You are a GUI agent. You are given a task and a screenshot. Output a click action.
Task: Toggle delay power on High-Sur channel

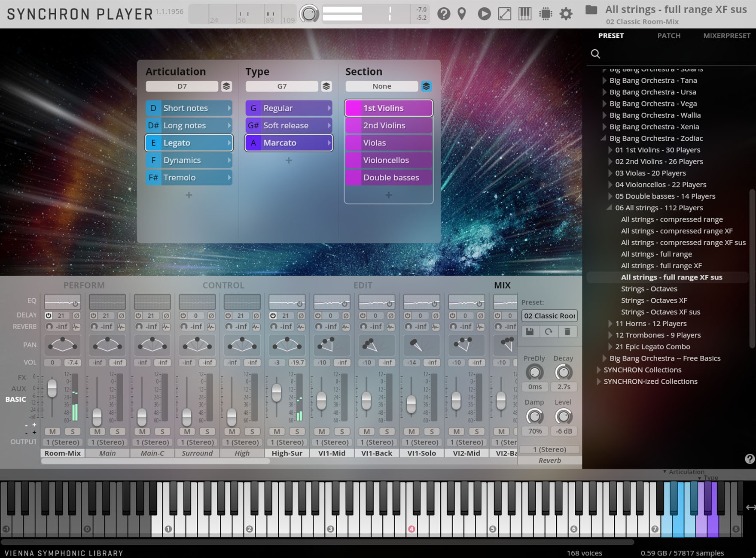tap(273, 315)
